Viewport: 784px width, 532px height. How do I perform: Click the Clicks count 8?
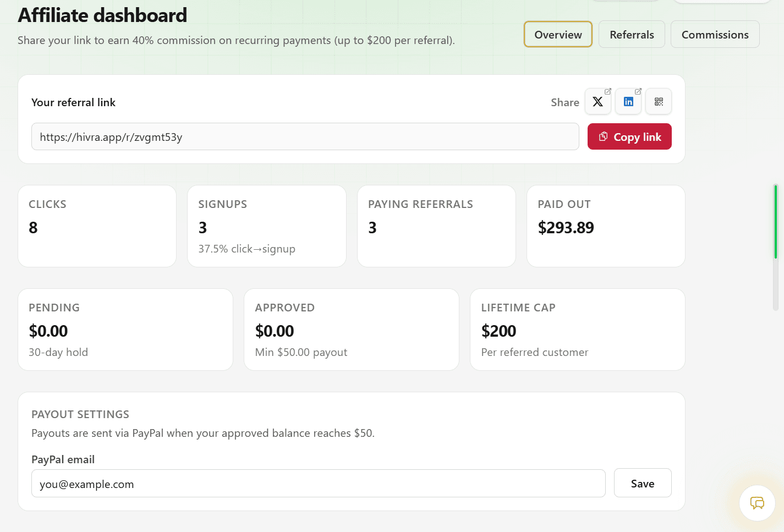[x=33, y=227]
